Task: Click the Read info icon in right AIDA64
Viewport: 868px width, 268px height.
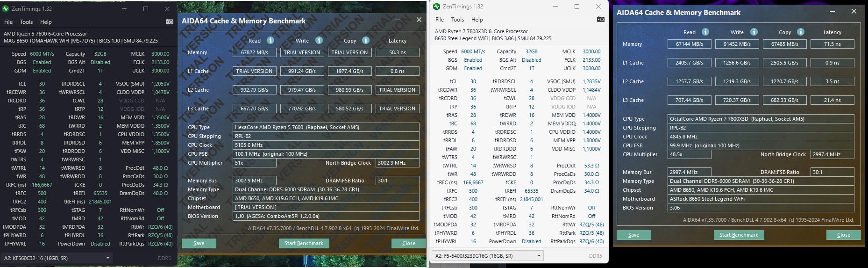Action: (x=705, y=32)
